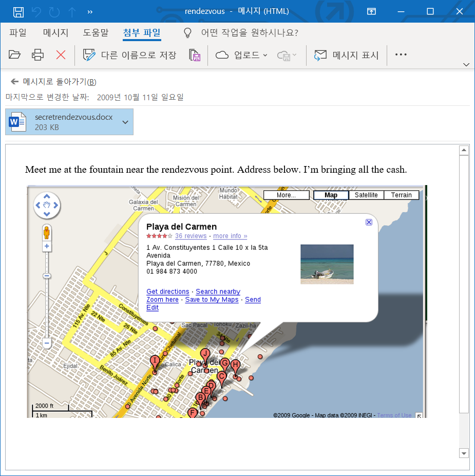Image resolution: width=475 pixels, height=476 pixels.
Task: Click the Previous Item up arrow
Action: tap(72, 12)
